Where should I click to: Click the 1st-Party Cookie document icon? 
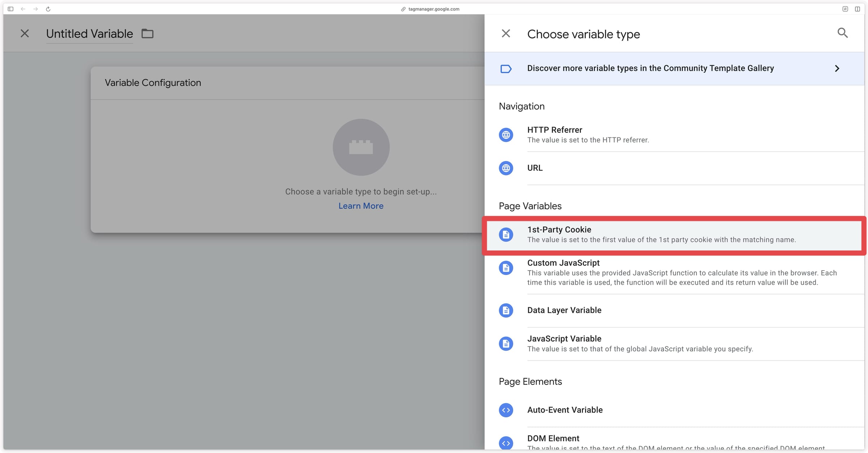(506, 235)
